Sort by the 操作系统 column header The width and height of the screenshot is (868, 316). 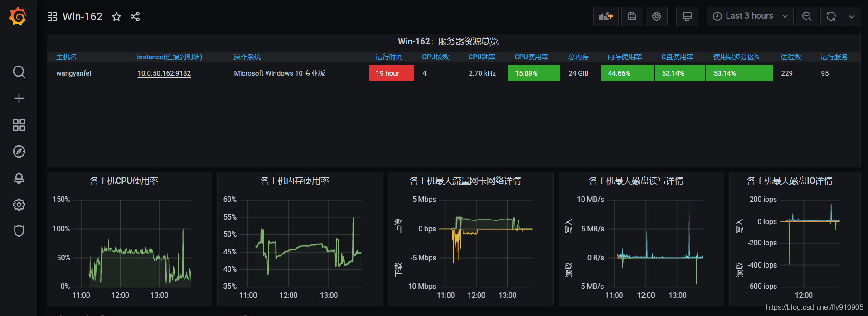[x=247, y=57]
